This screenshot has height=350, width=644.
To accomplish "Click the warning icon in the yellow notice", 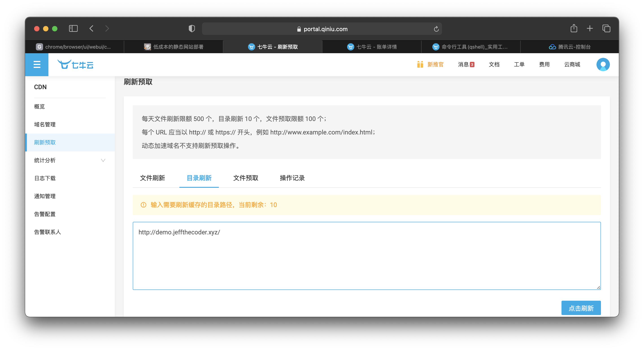I will (x=143, y=205).
